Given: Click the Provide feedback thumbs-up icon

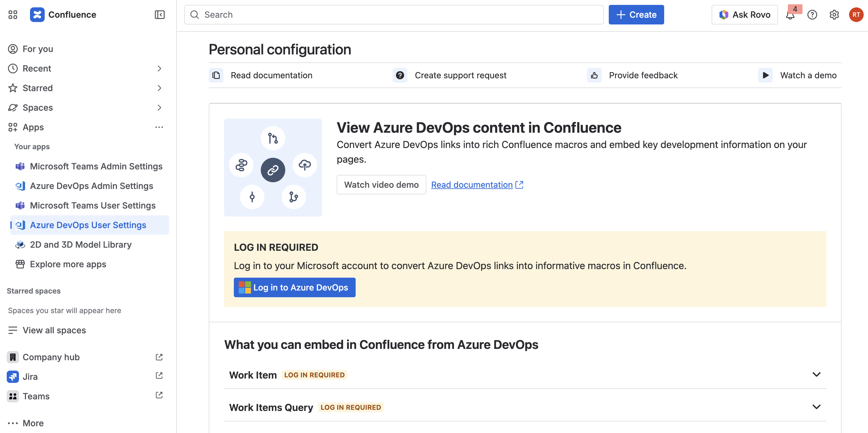Looking at the screenshot, I should 594,75.
